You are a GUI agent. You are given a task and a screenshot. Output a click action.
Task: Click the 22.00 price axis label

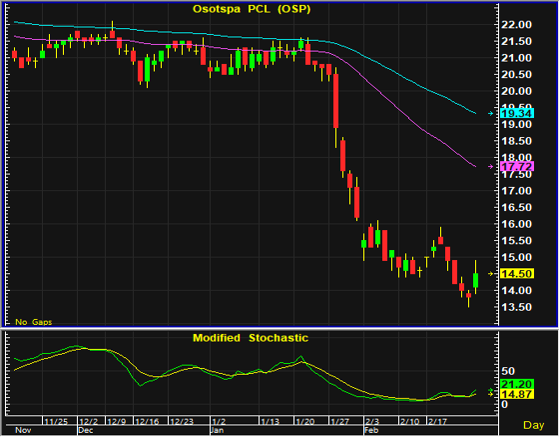tap(516, 25)
